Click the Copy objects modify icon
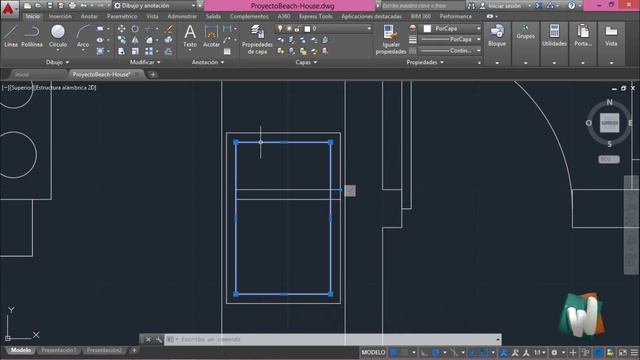Viewport: 640px width, 360px height. [x=122, y=40]
